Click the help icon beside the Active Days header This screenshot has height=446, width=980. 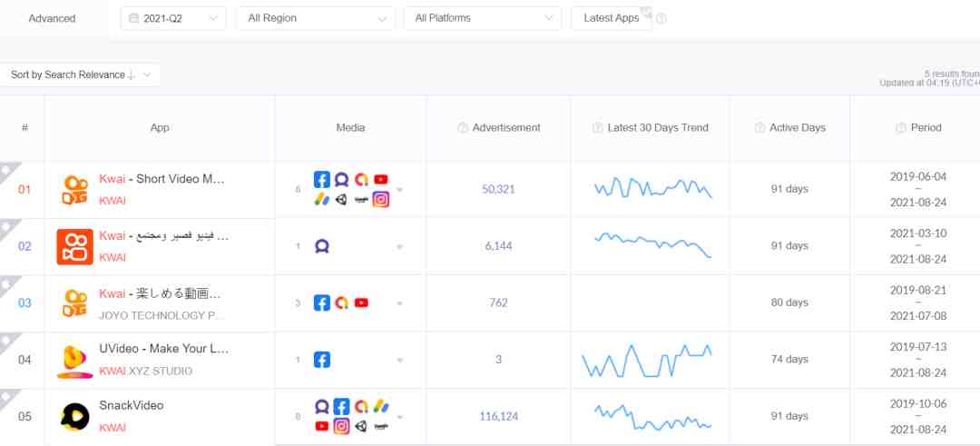coord(760,127)
